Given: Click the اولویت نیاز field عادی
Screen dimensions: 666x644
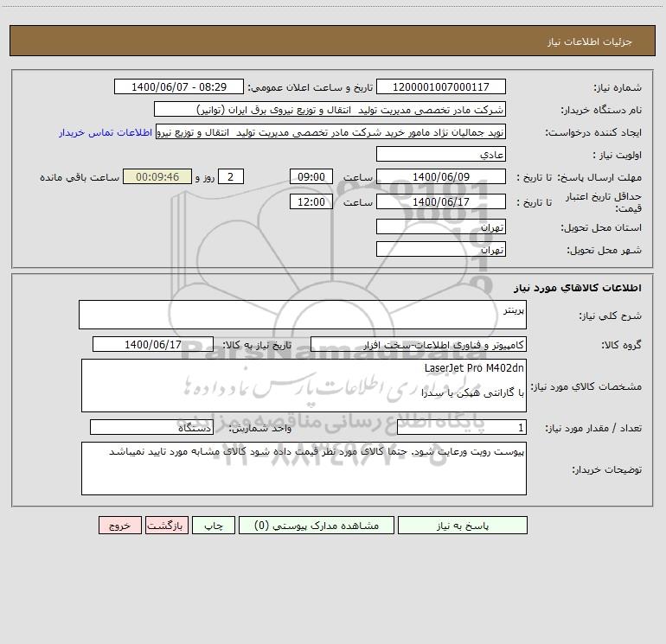Looking at the screenshot, I should [x=441, y=154].
